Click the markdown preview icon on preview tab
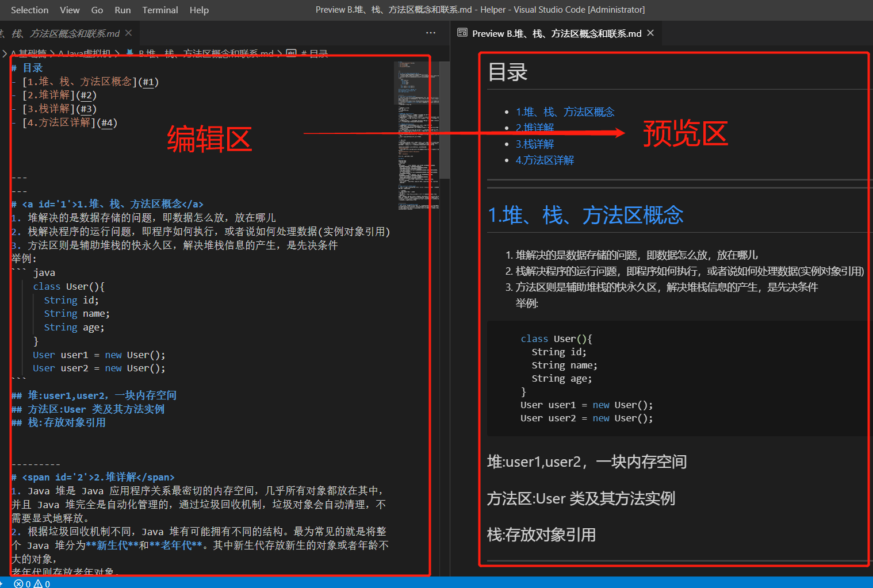The image size is (873, 588). (462, 33)
